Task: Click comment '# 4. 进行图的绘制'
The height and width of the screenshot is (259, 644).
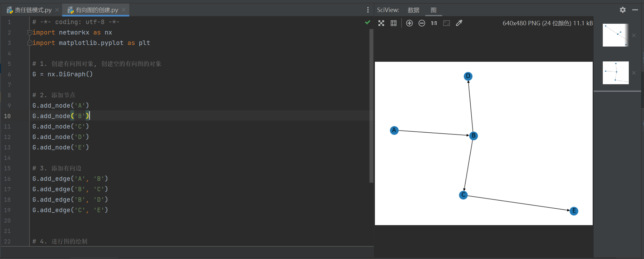Action: (x=60, y=242)
